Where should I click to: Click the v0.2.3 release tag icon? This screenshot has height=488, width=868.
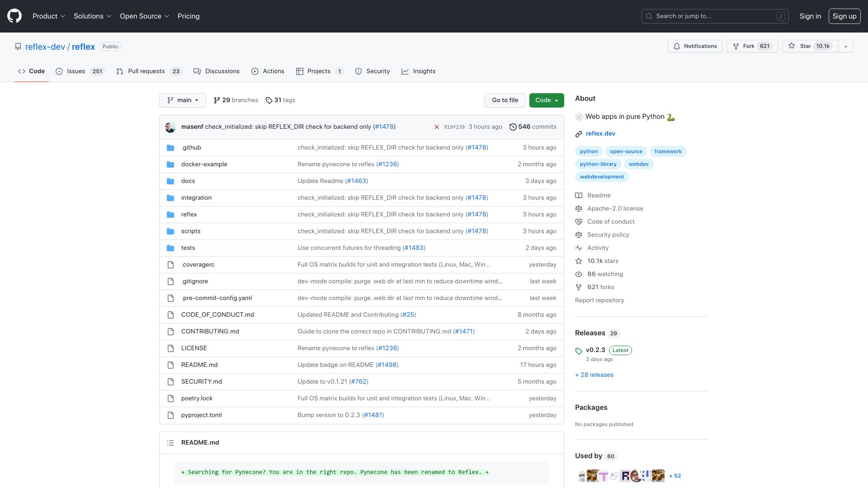tap(579, 351)
